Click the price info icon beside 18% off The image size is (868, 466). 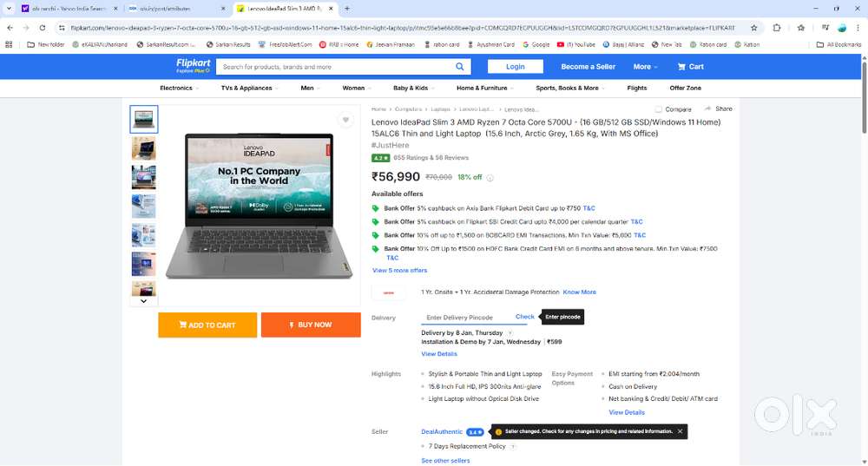point(490,178)
